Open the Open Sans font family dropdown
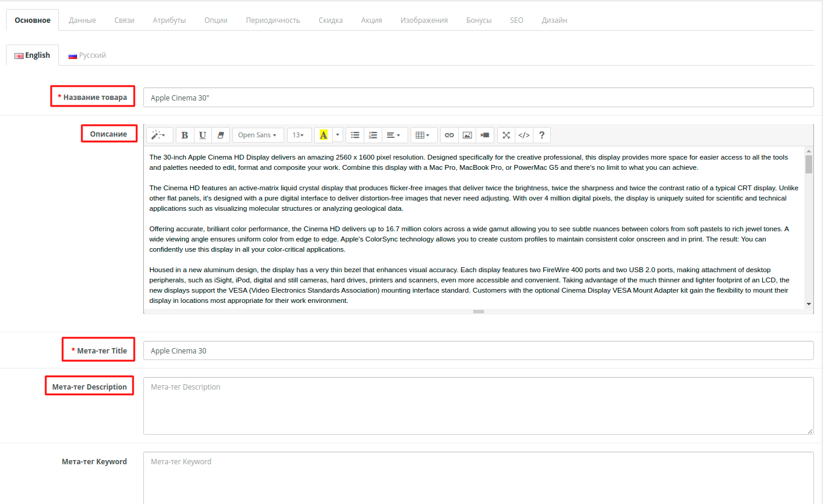This screenshot has width=823, height=504. [257, 135]
